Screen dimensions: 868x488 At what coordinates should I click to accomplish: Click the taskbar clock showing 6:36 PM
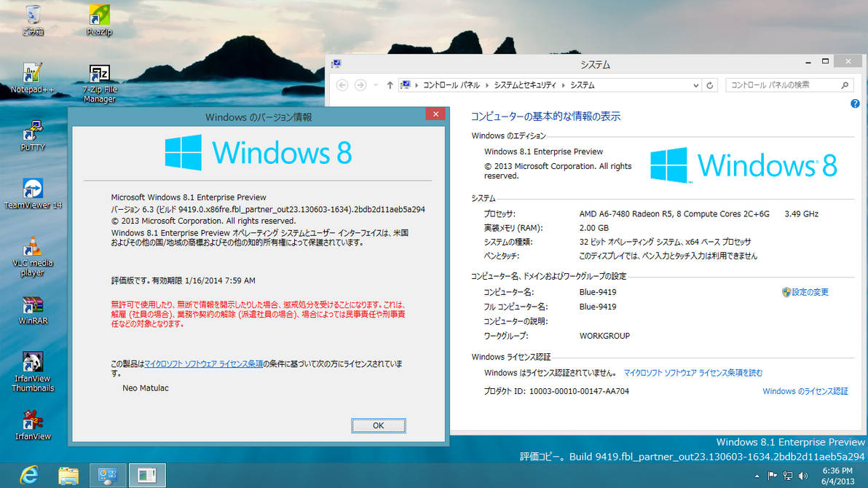click(837, 476)
